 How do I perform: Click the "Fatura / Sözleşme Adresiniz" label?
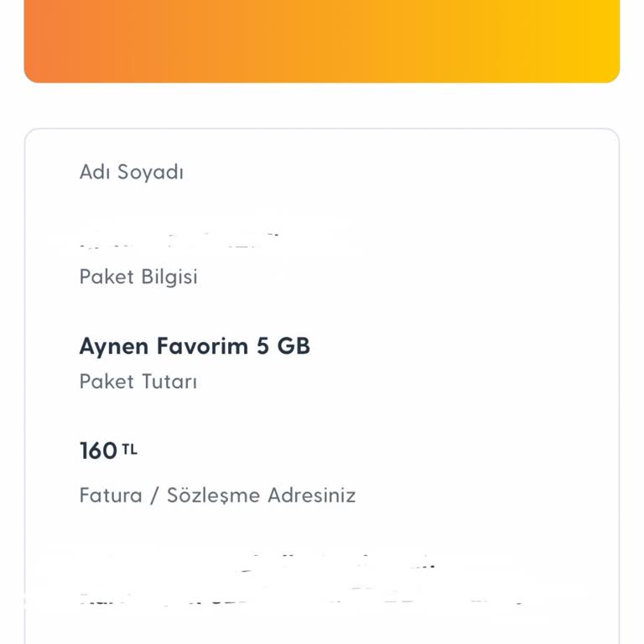[217, 495]
